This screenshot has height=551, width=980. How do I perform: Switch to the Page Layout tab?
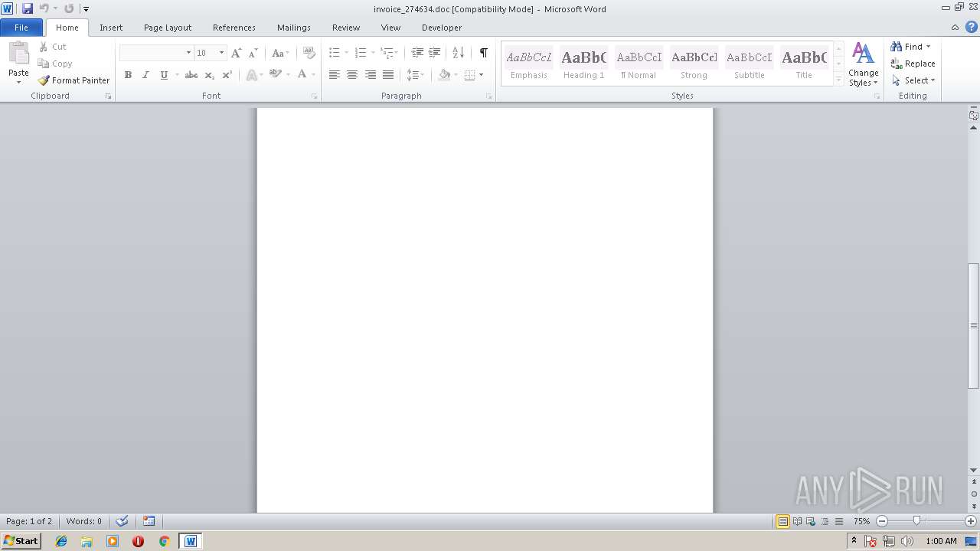[x=168, y=28]
